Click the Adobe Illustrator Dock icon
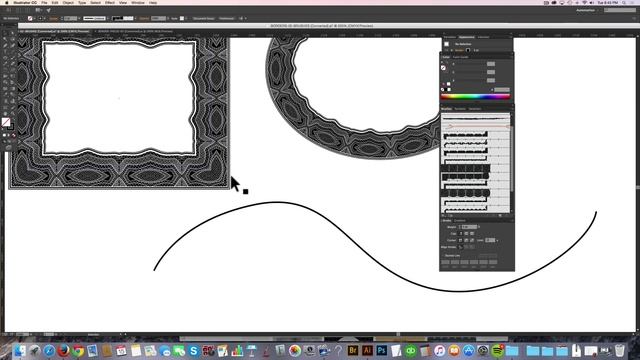Screen dimensions: 640x360 (x=367, y=350)
